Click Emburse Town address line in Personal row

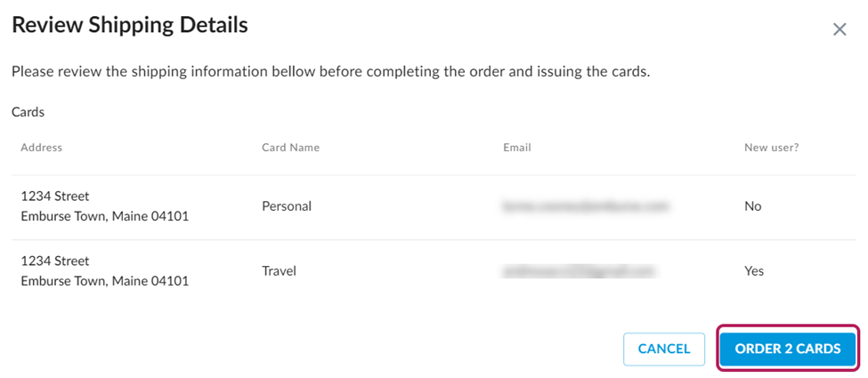click(105, 216)
